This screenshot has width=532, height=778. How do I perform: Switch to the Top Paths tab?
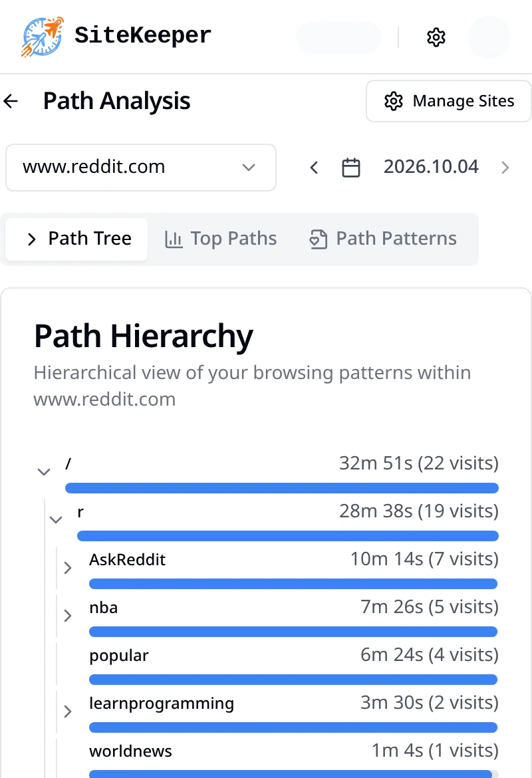click(220, 239)
